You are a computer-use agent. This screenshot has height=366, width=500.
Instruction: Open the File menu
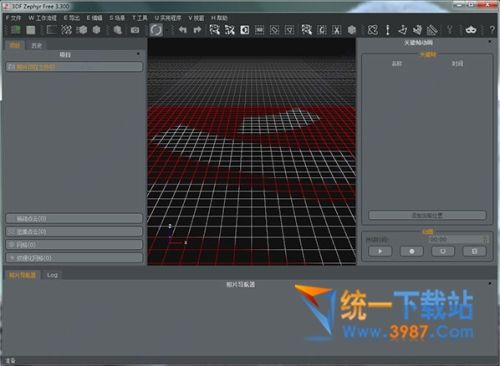point(13,18)
